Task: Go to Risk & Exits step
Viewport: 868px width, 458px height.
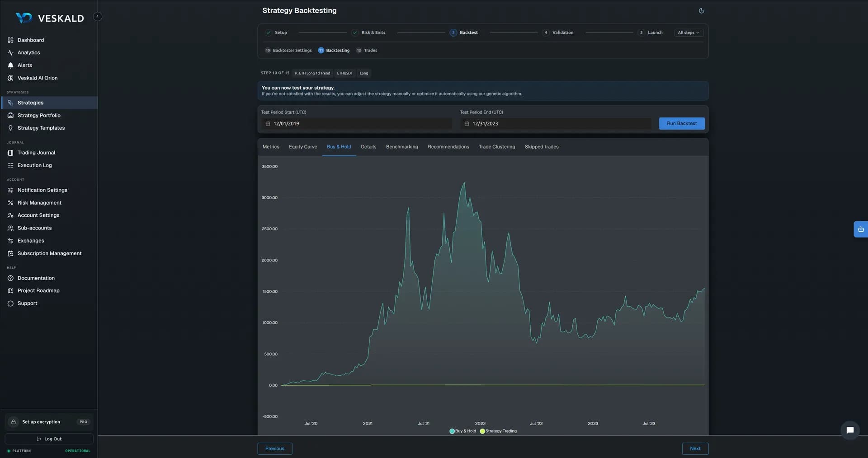Action: point(369,33)
